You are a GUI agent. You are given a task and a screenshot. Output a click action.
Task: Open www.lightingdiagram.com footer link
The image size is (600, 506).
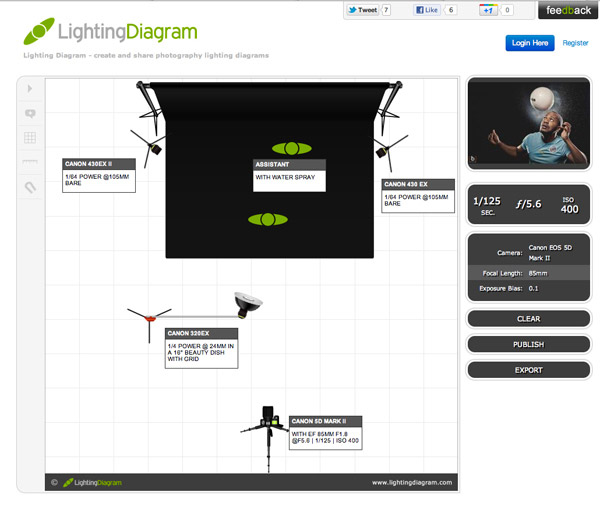[x=412, y=483]
